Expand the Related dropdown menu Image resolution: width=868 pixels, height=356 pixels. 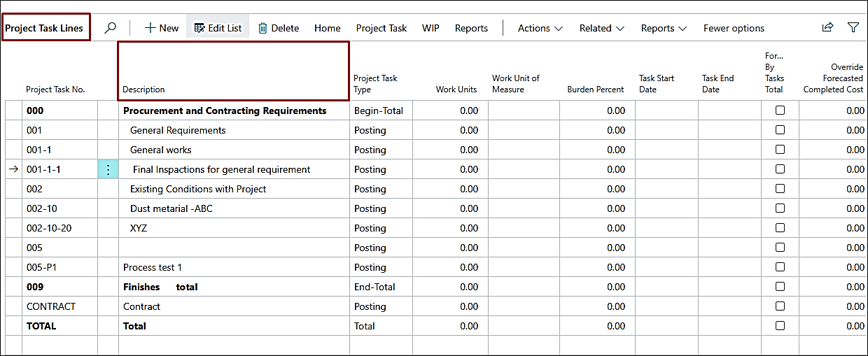(x=601, y=28)
